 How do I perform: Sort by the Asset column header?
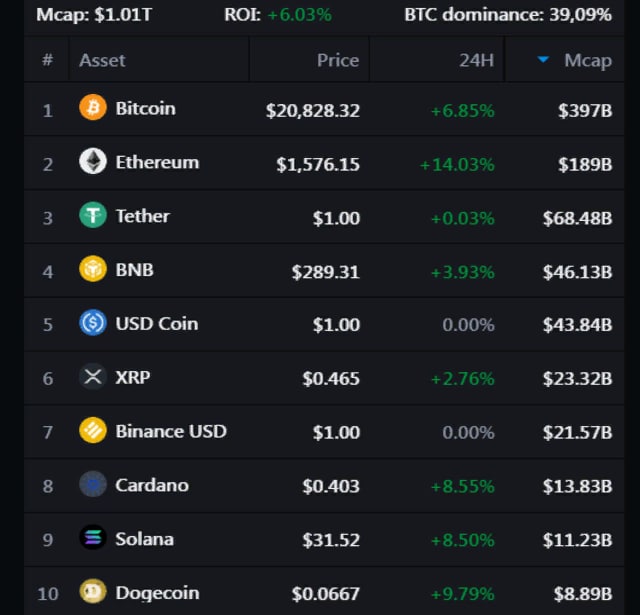(x=102, y=60)
